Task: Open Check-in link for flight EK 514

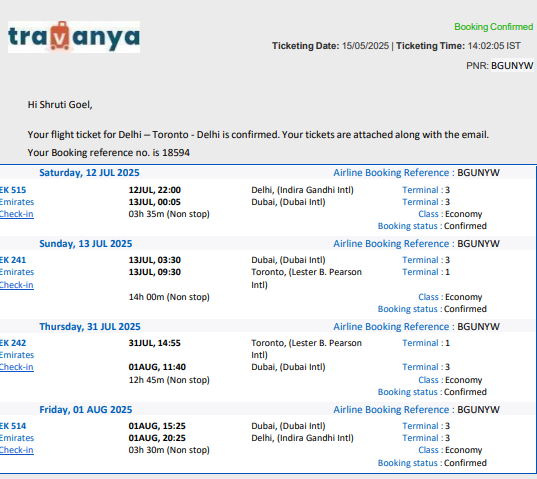Action: (16, 450)
